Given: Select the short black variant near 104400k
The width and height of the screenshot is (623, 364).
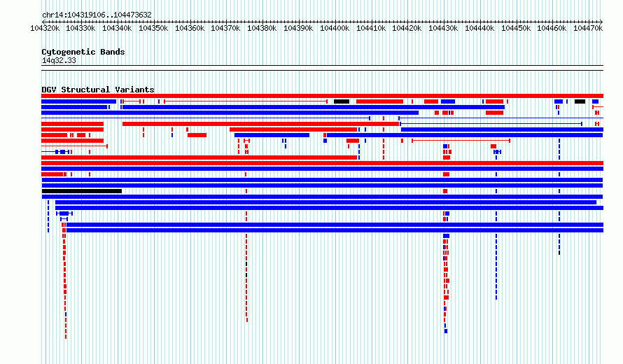Looking at the screenshot, I should [x=342, y=101].
